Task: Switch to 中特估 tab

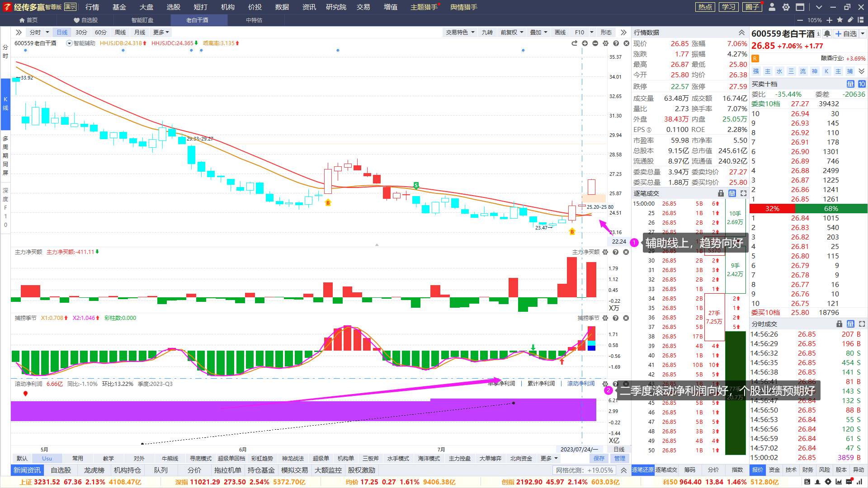Action: click(x=254, y=20)
